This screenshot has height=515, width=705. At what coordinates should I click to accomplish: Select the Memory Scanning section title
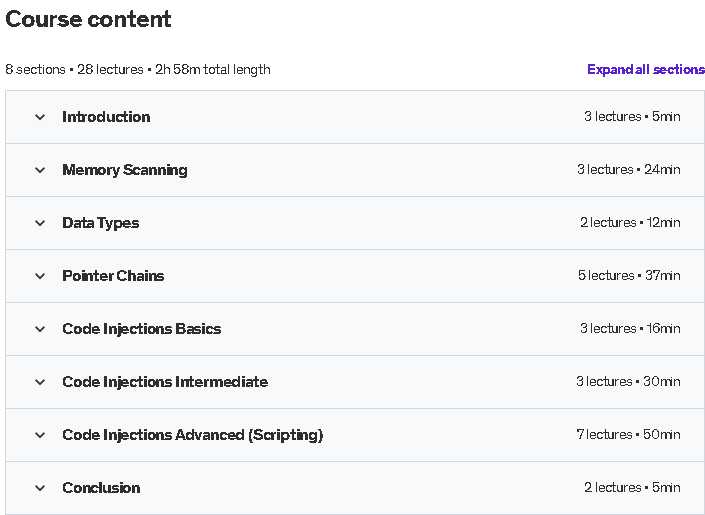[x=125, y=170]
